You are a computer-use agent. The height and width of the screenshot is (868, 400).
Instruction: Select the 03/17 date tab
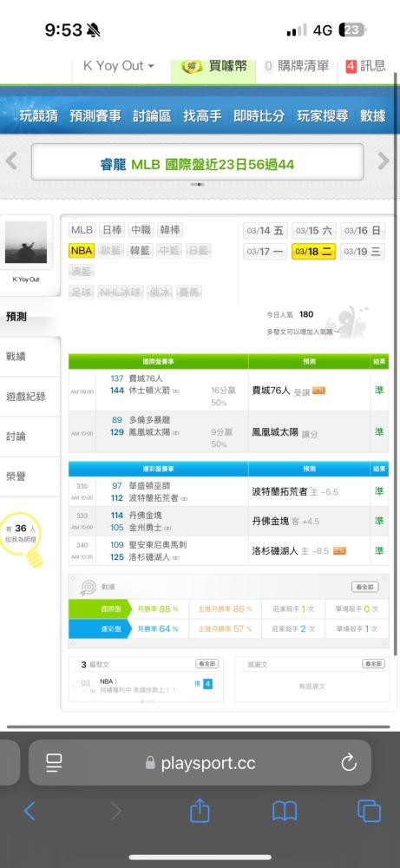pos(265,252)
